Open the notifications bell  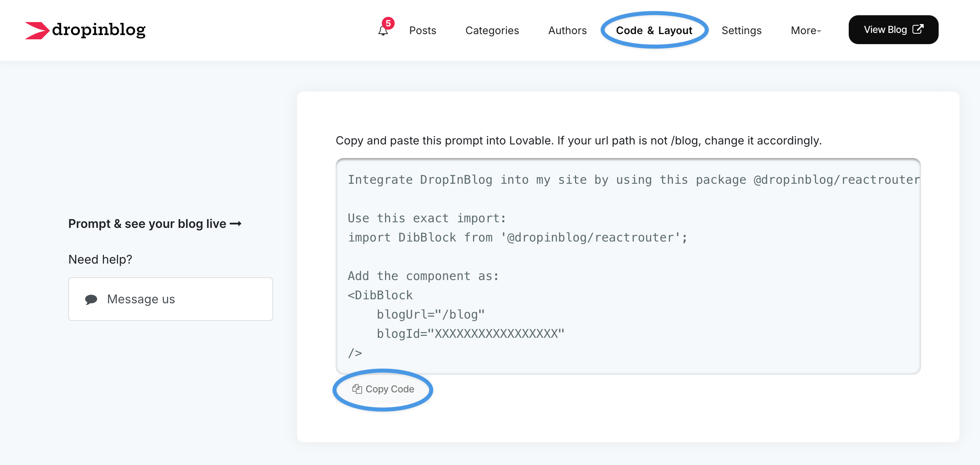(383, 31)
